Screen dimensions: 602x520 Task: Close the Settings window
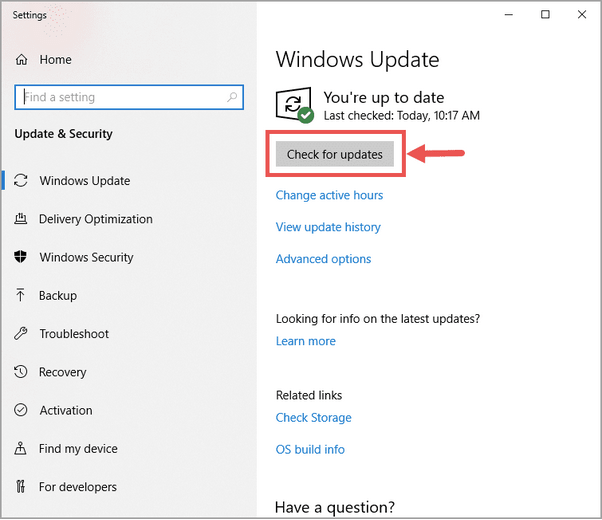coord(582,15)
